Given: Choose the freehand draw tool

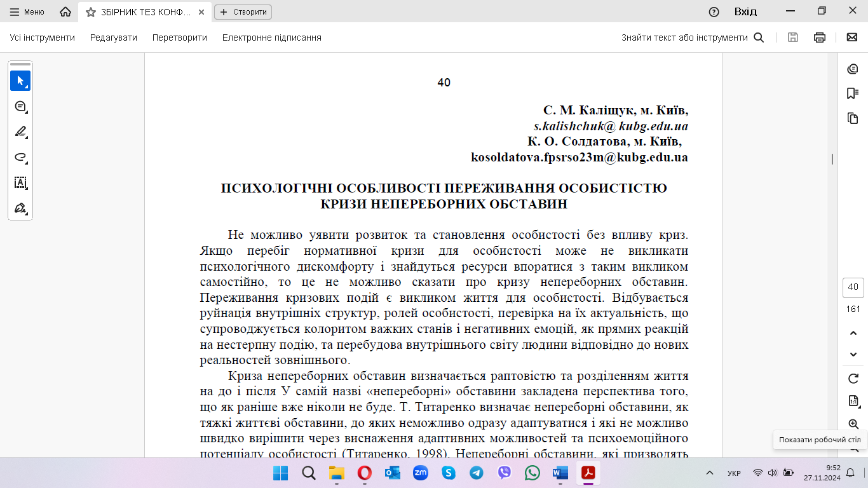Looking at the screenshot, I should pyautogui.click(x=20, y=157).
